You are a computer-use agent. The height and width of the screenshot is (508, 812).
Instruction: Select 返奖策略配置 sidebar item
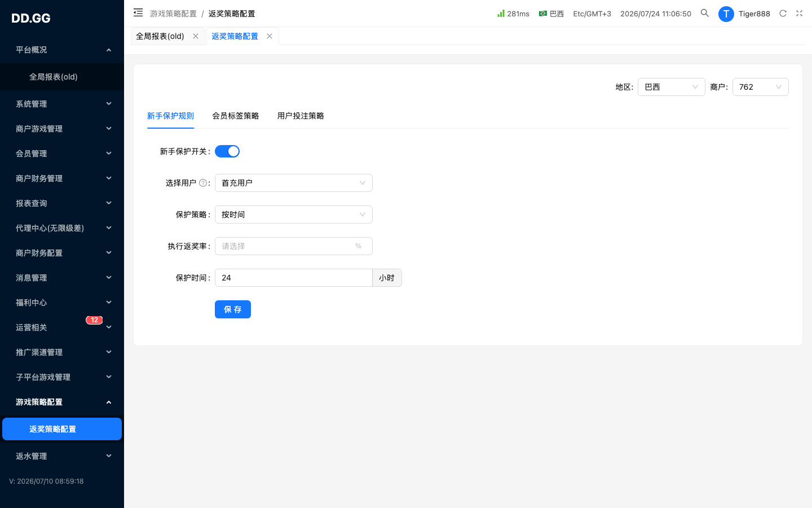62,429
